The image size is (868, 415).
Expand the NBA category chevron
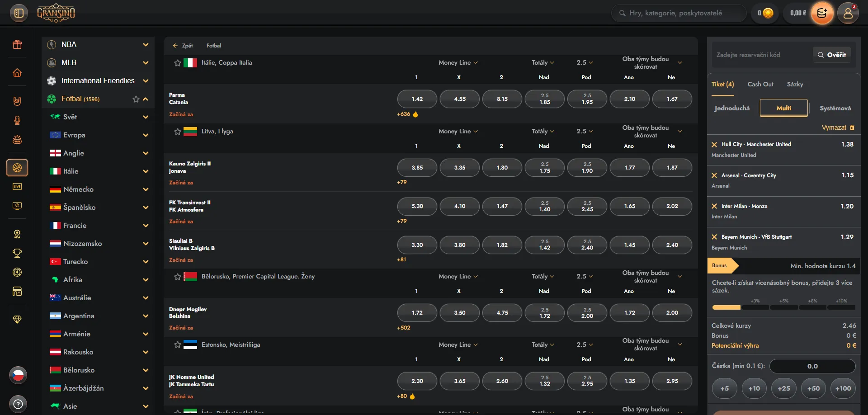146,44
